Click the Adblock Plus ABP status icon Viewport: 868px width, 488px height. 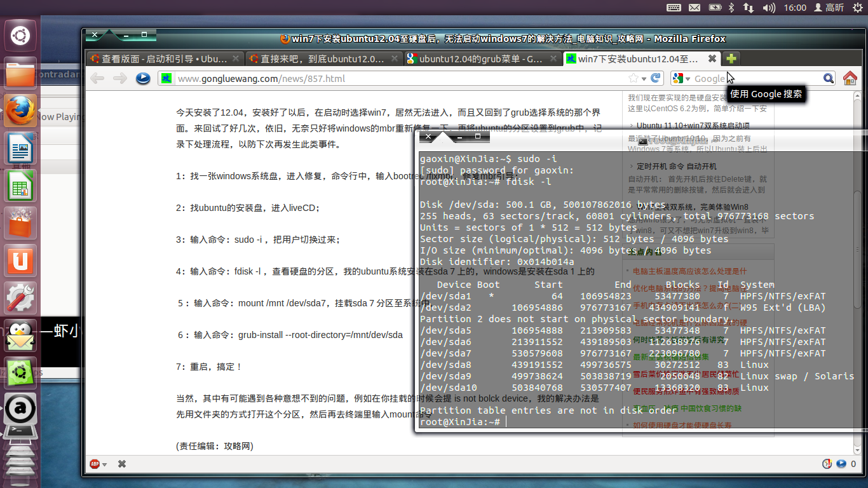(x=95, y=464)
